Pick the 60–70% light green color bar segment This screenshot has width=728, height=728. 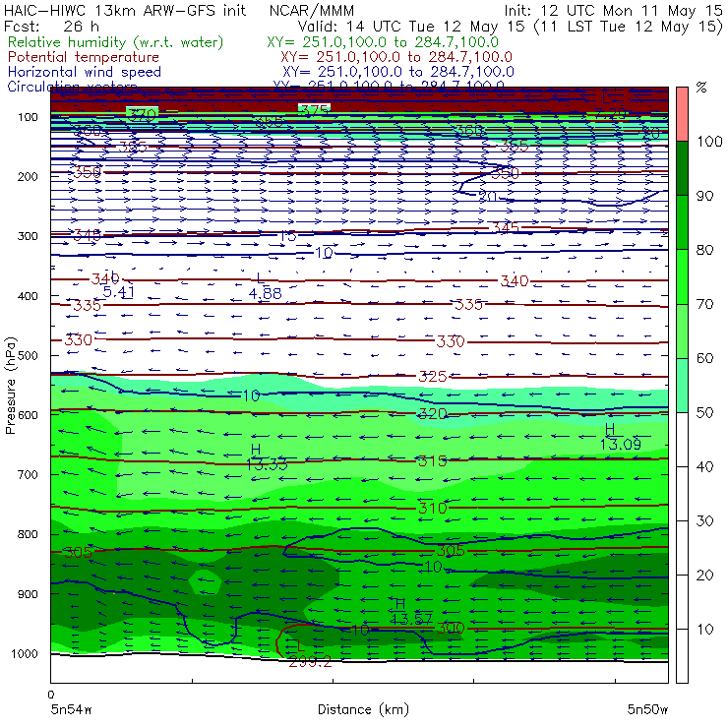pyautogui.click(x=682, y=331)
